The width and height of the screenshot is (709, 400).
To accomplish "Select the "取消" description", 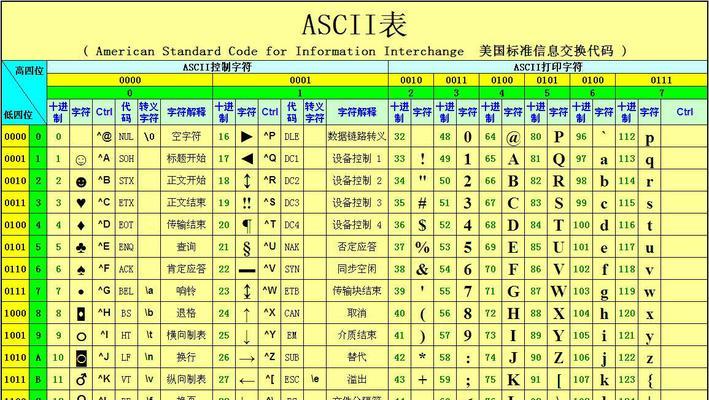I will point(357,313).
